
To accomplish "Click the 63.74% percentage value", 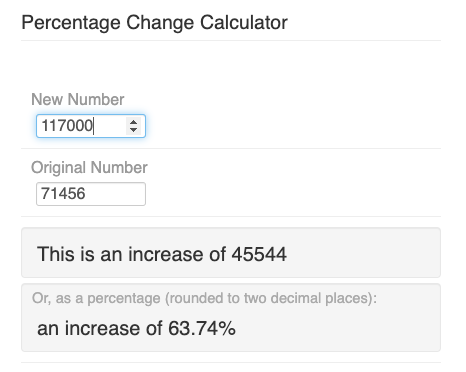I will [202, 328].
